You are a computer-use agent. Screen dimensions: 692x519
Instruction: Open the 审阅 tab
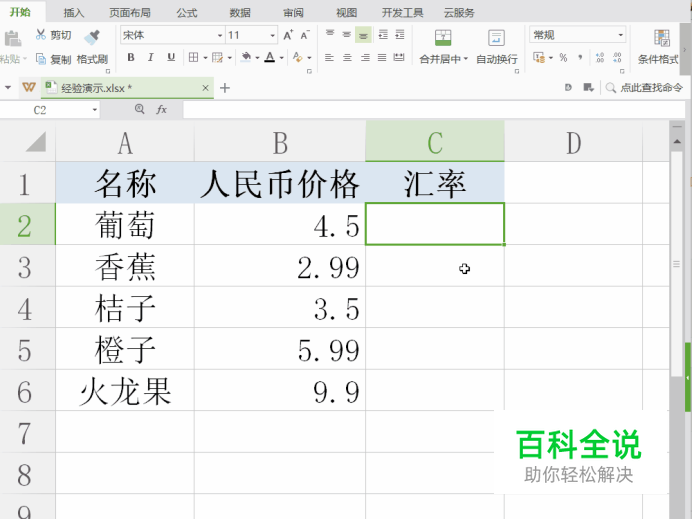[293, 13]
